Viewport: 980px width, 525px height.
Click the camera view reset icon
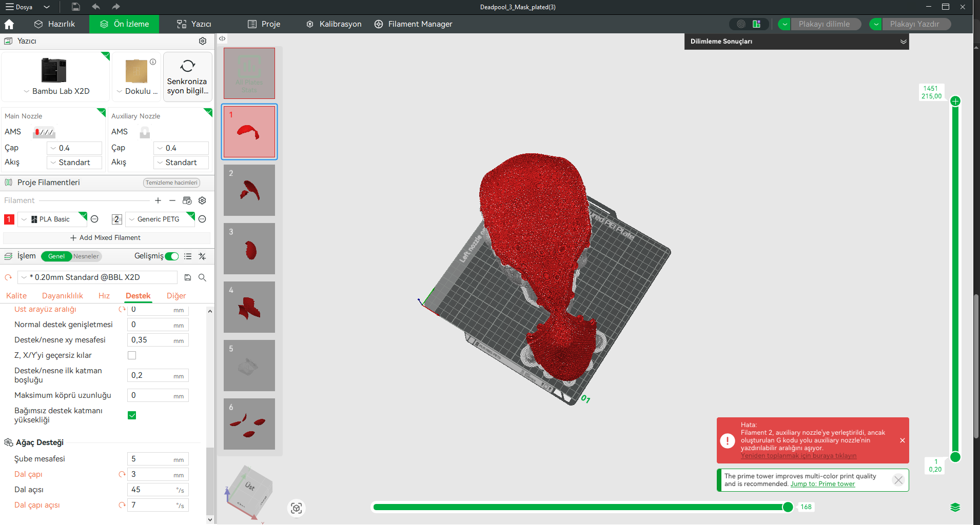pyautogui.click(x=296, y=508)
